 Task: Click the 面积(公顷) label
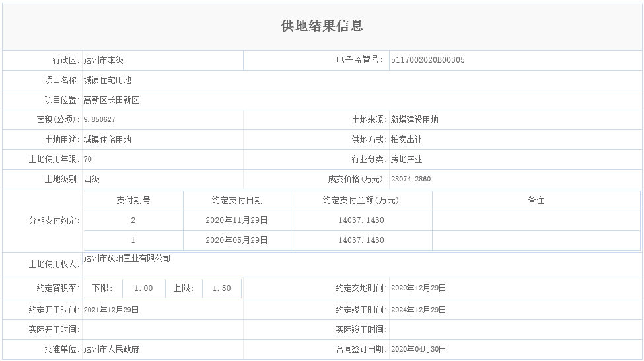(x=58, y=119)
